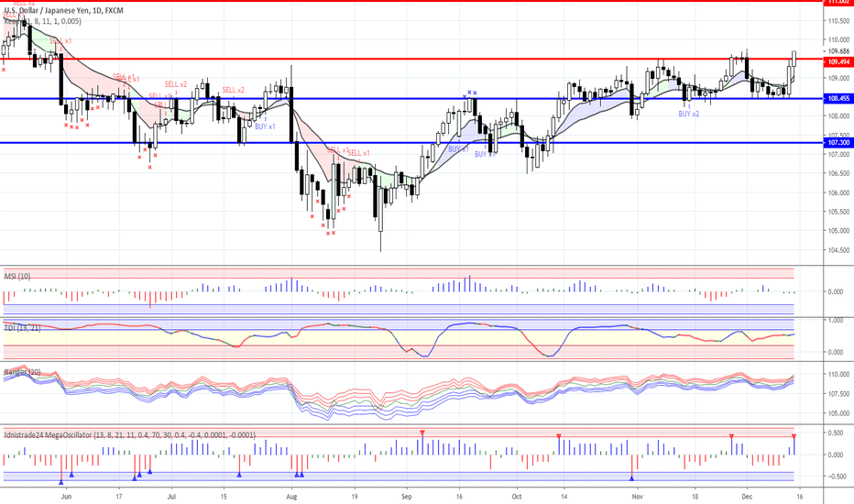Screen dimensions: 854x504
Task: Click the last candlestick on the chart
Action: (794, 59)
